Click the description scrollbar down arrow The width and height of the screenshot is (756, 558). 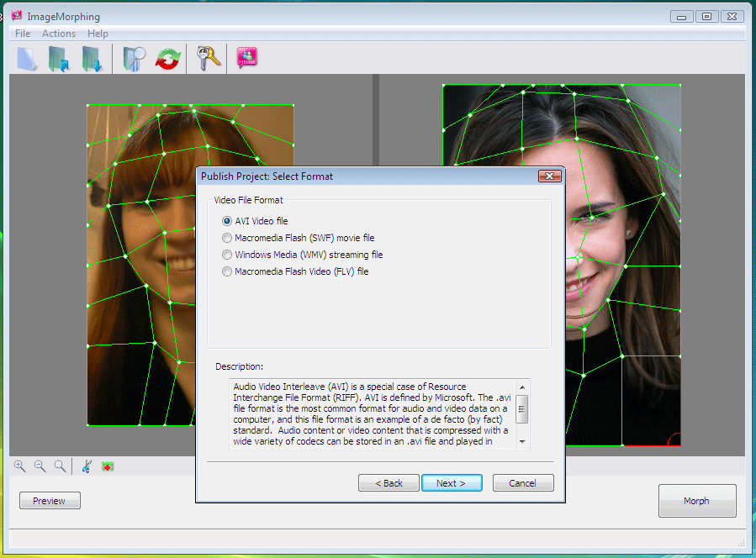[x=522, y=442]
